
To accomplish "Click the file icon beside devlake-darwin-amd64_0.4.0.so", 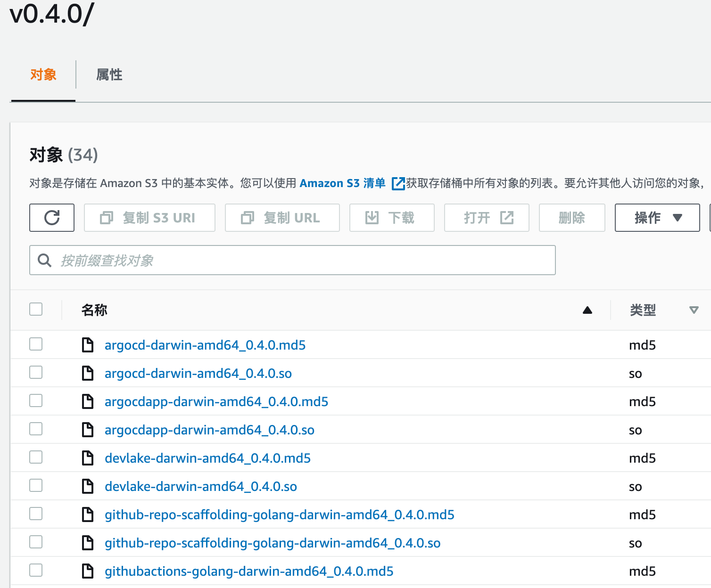I will pos(88,486).
